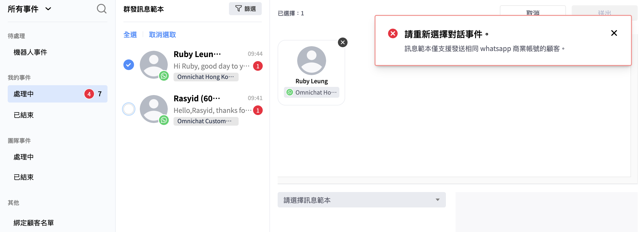Image resolution: width=644 pixels, height=232 pixels.
Task: Click the red error icon in alert
Action: tap(393, 33)
